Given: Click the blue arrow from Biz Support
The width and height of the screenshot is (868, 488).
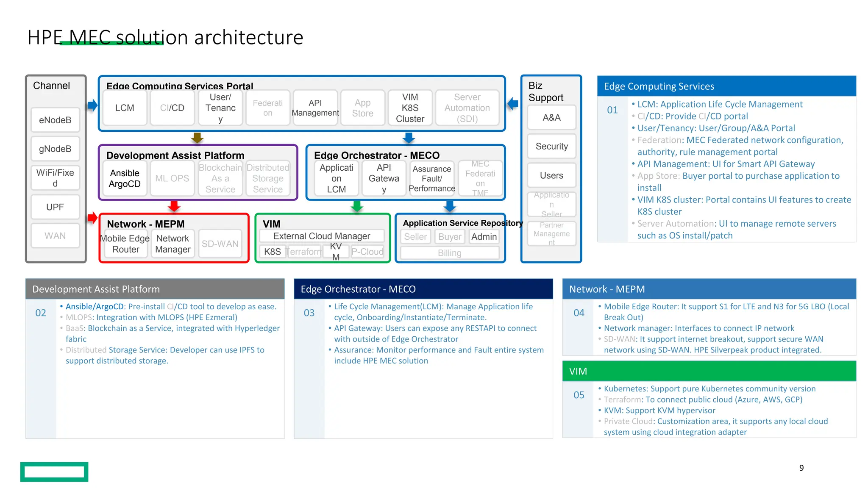Looking at the screenshot, I should point(513,103).
